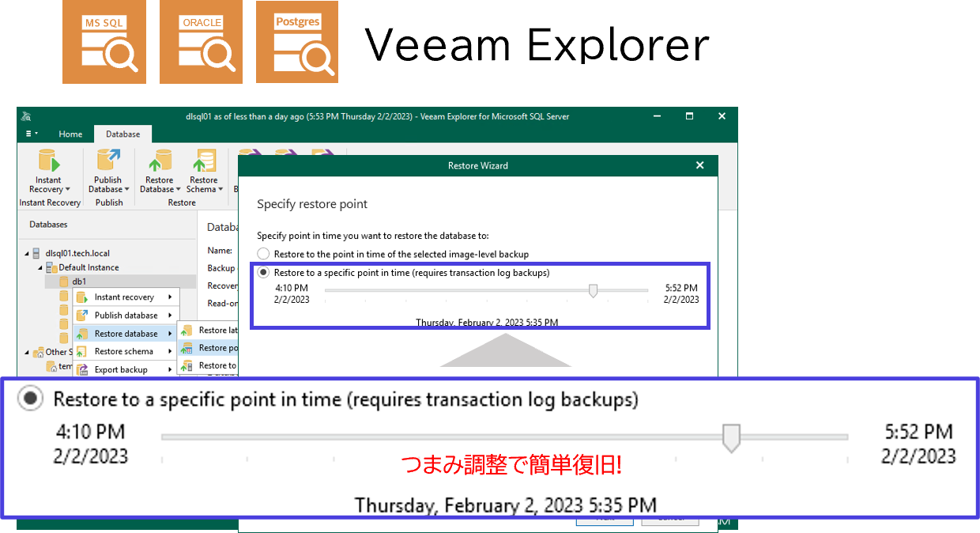980x533 pixels.
Task: Click the Export backup context menu icon
Action: point(81,369)
